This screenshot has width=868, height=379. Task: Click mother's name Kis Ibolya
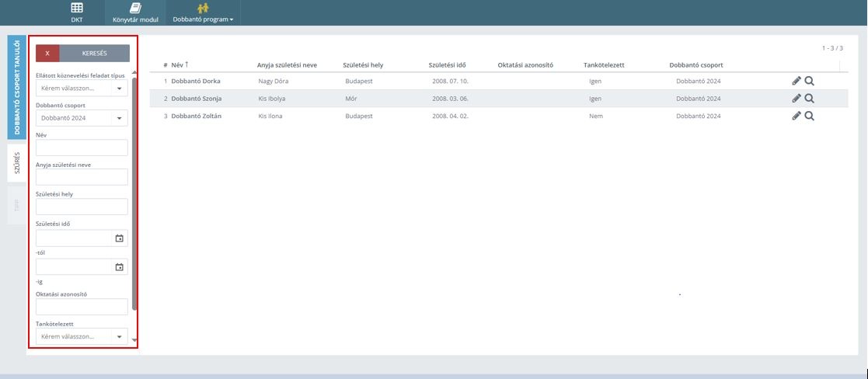click(x=272, y=99)
